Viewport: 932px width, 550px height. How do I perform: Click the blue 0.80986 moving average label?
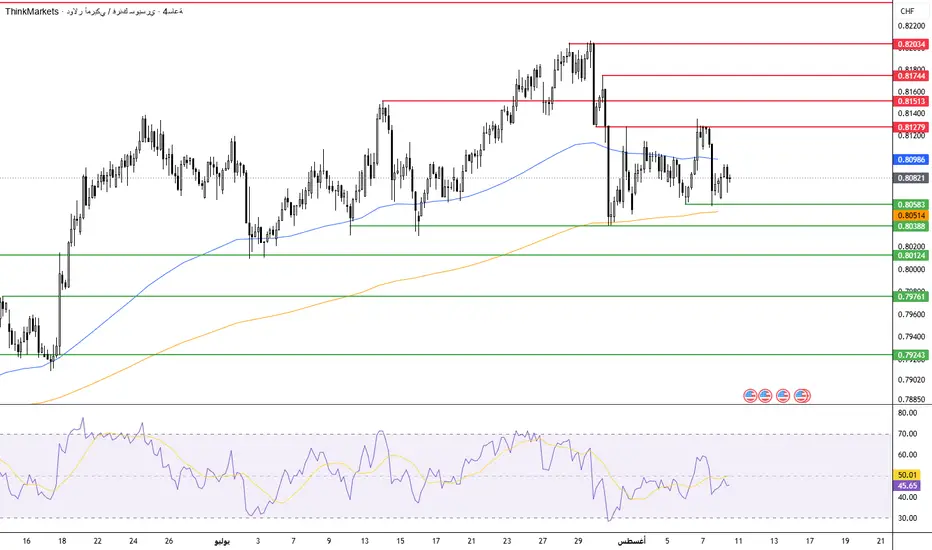pos(911,160)
